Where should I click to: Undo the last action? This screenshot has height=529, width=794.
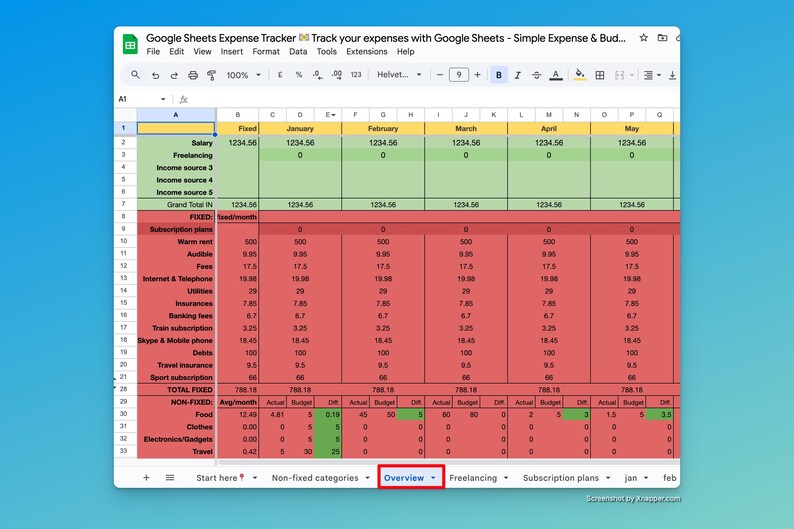coord(155,75)
